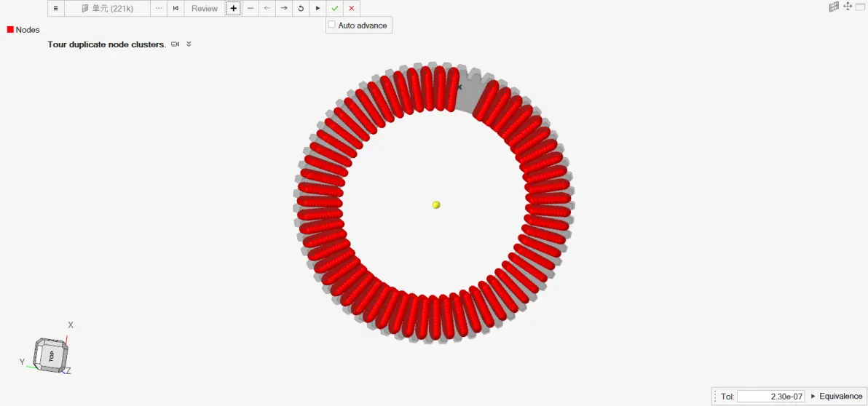
Task: Jump to the first cluster
Action: click(x=175, y=8)
